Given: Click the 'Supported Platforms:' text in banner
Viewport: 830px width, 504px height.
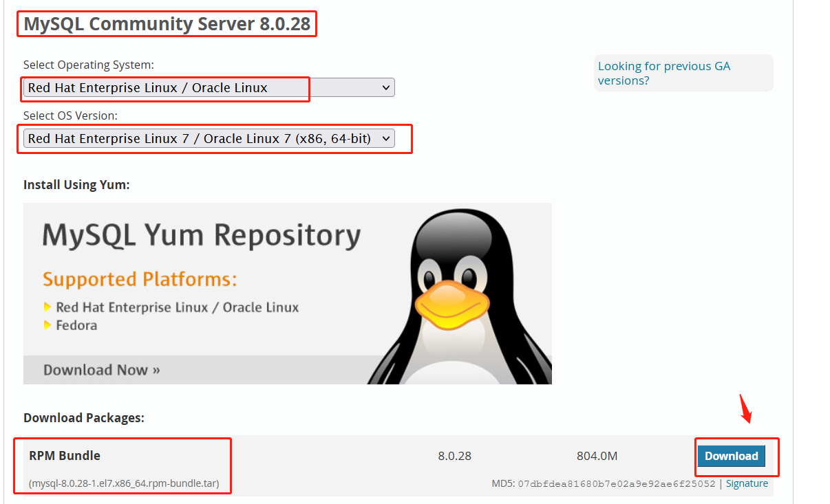Looking at the screenshot, I should pos(140,279).
